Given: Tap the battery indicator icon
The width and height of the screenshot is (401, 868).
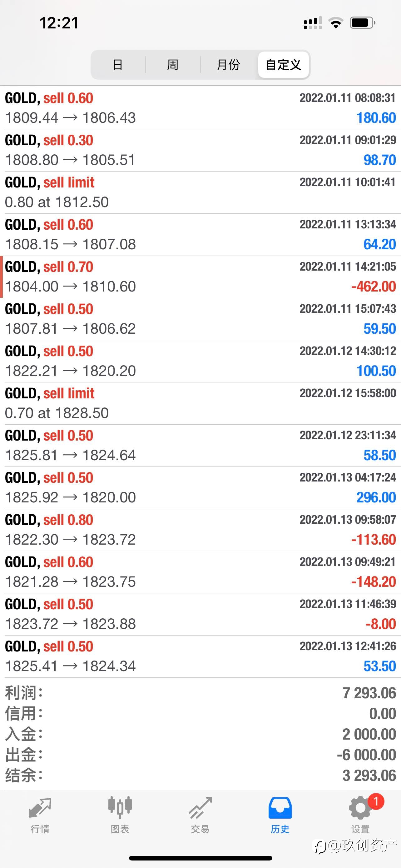Looking at the screenshot, I should click(362, 23).
